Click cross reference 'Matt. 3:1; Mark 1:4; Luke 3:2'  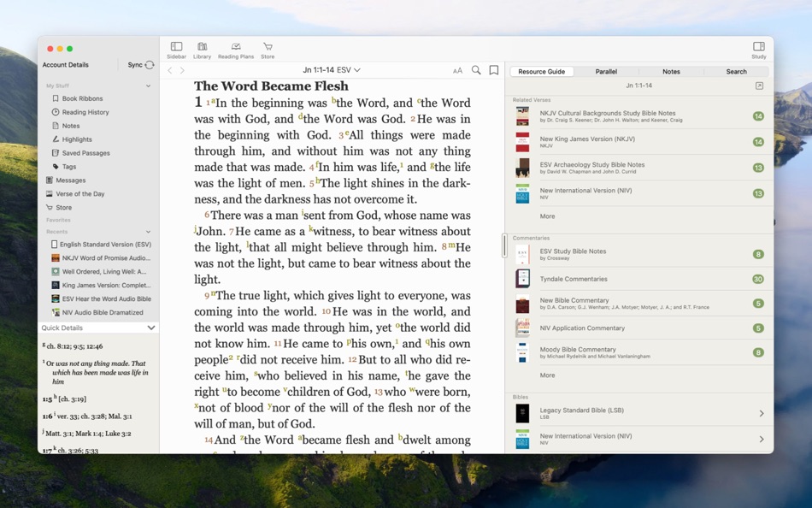(88, 434)
